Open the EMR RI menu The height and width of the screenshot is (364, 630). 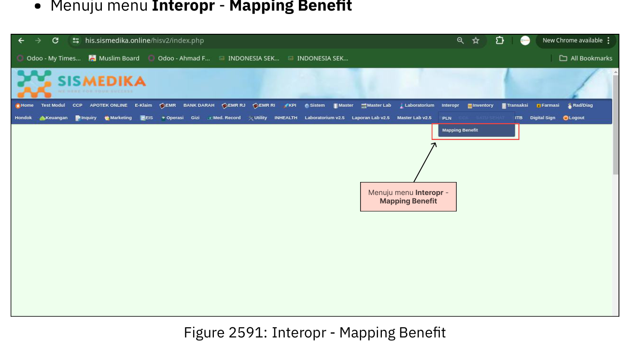point(264,105)
